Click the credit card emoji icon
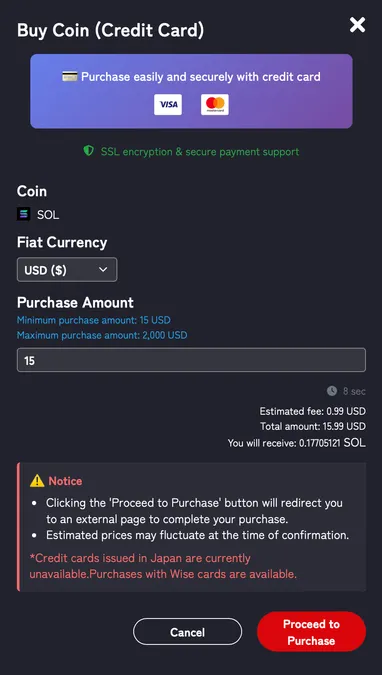This screenshot has width=382, height=675. coord(70,77)
